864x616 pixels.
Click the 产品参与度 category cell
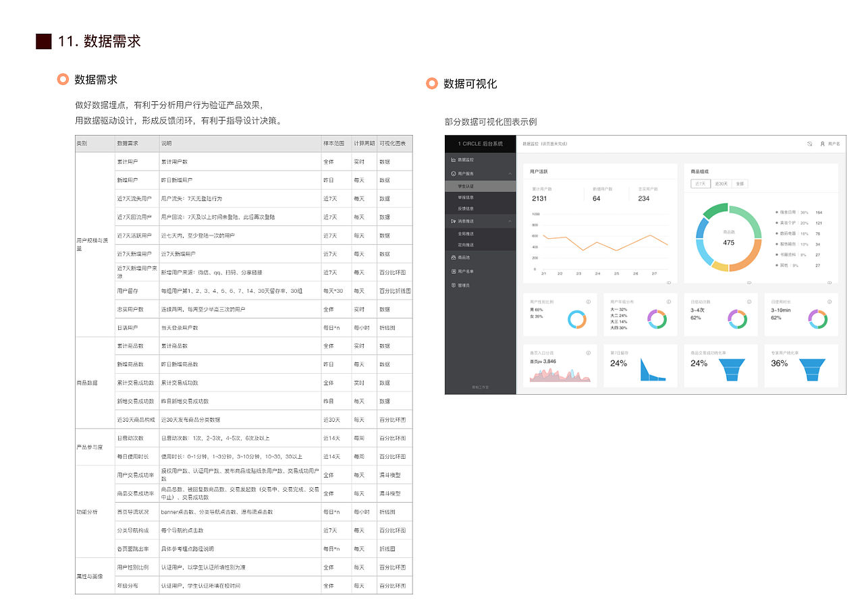pyautogui.click(x=94, y=447)
